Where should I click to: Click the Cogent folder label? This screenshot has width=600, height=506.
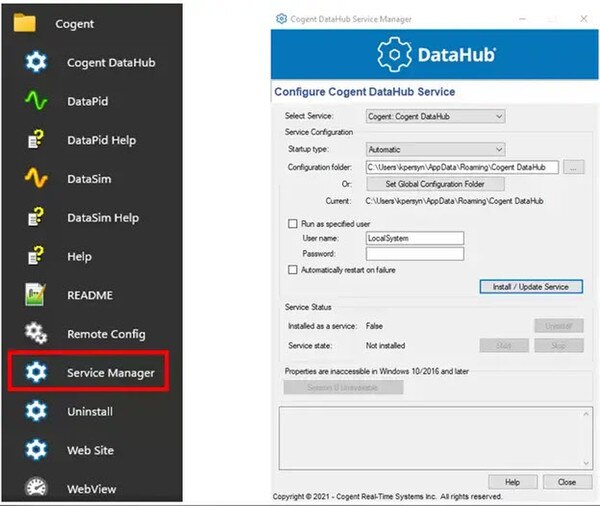75,24
